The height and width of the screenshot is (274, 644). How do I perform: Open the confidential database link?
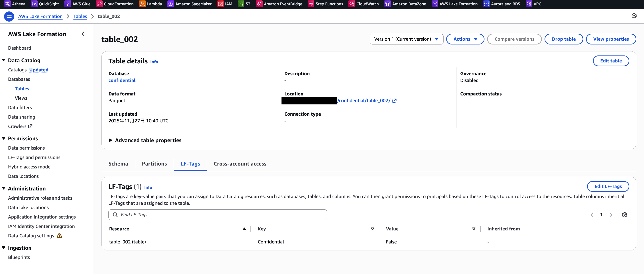click(122, 80)
